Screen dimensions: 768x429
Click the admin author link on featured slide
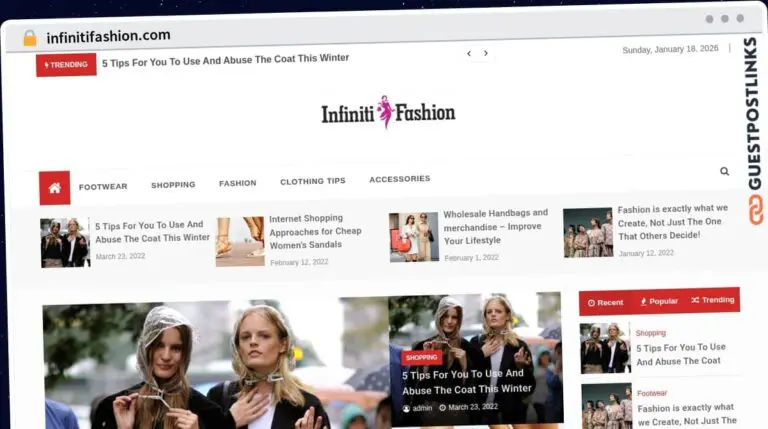coord(418,408)
